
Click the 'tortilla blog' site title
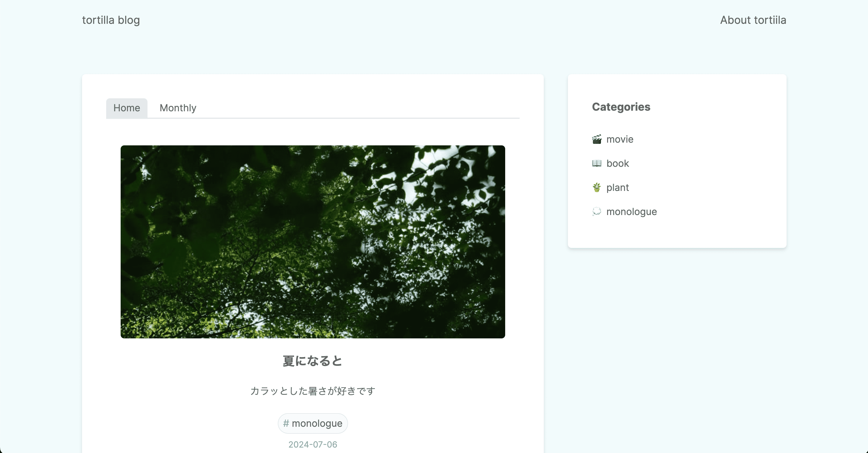[x=111, y=20]
